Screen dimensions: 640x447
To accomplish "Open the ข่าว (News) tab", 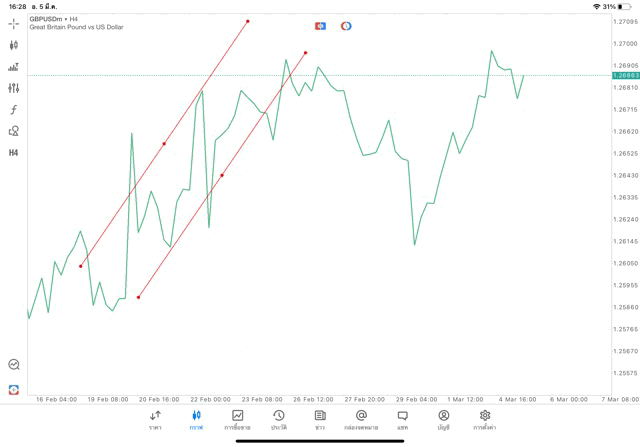I will tap(320, 419).
